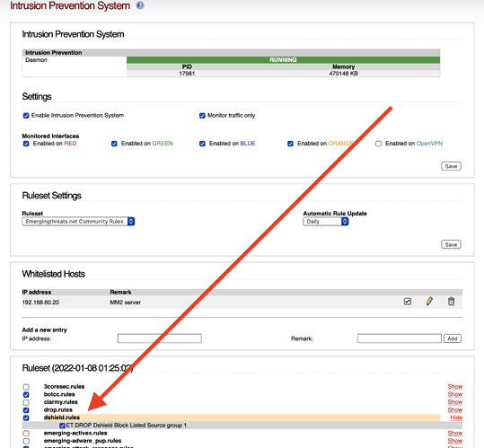Uncheck Enable Intrusion Prevention System
Viewport: 484px width, 448px height.
coord(26,116)
